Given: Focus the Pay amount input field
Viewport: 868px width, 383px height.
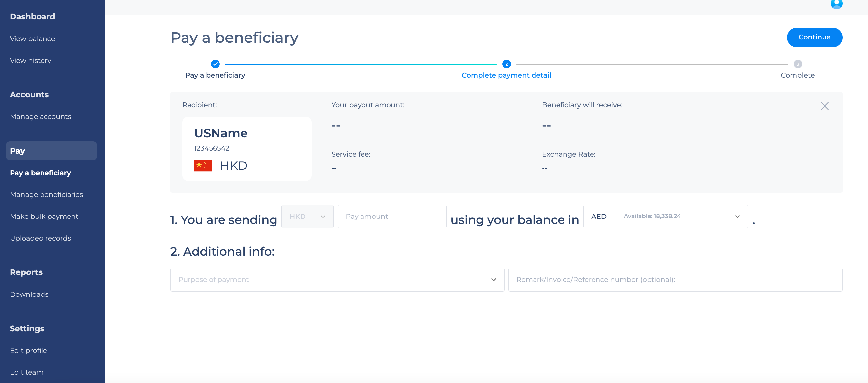Looking at the screenshot, I should tap(392, 217).
